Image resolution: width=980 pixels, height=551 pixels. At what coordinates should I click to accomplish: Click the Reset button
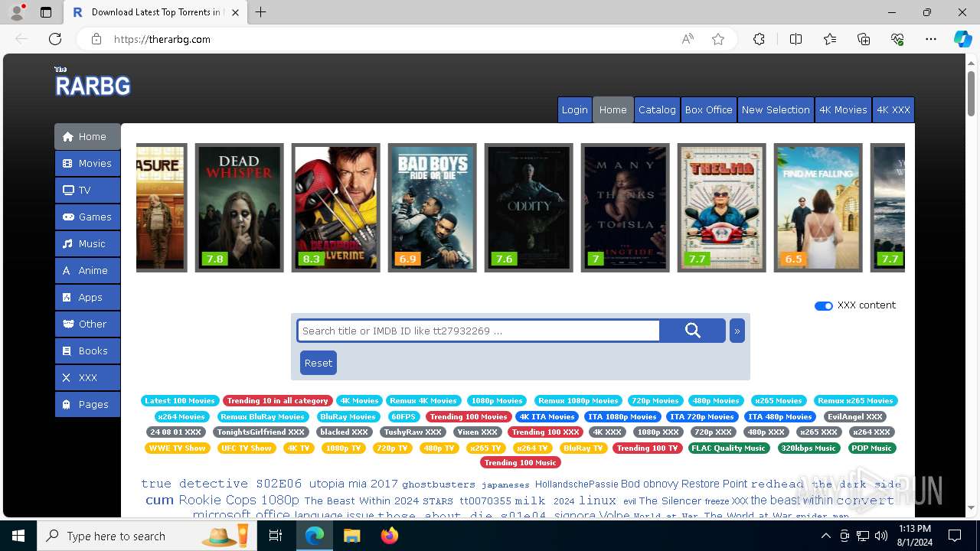pyautogui.click(x=318, y=363)
